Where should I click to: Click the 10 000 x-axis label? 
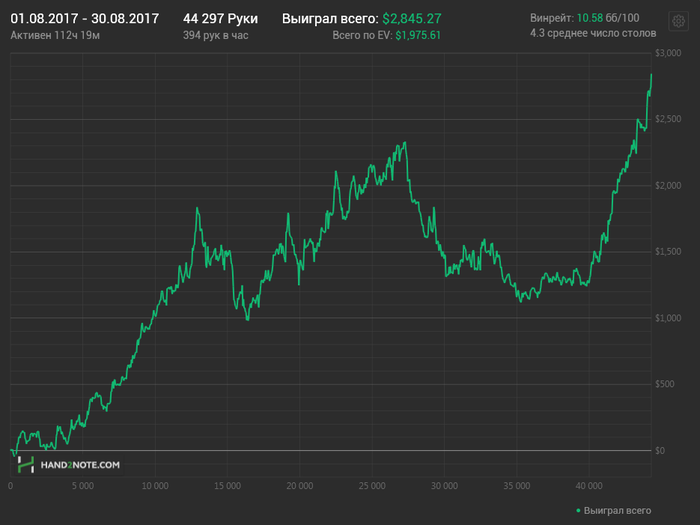click(155, 486)
